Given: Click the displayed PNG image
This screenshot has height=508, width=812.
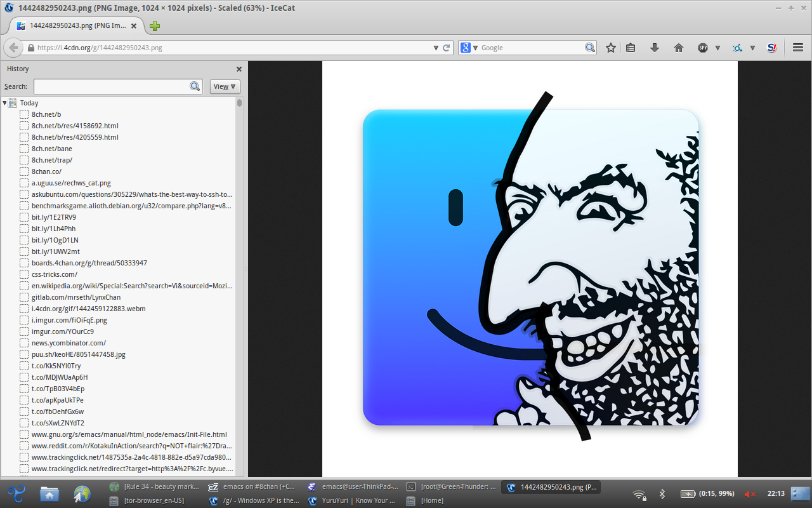Looking at the screenshot, I should tap(530, 269).
